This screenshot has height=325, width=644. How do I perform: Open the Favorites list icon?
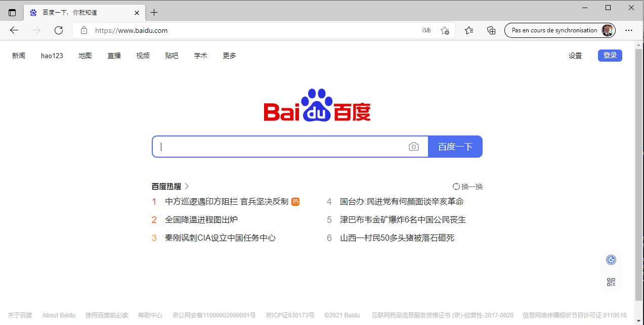tap(469, 30)
